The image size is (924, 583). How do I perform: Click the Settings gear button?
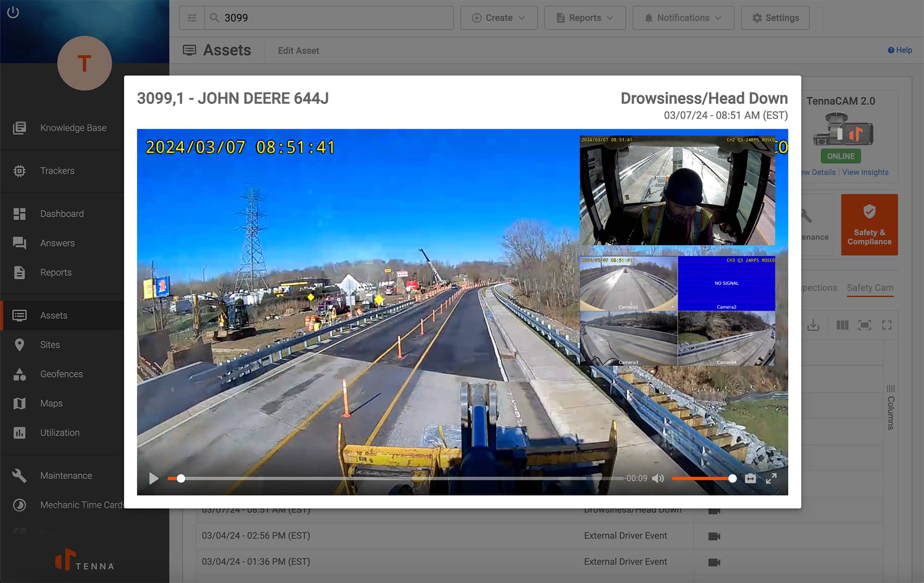click(x=775, y=18)
